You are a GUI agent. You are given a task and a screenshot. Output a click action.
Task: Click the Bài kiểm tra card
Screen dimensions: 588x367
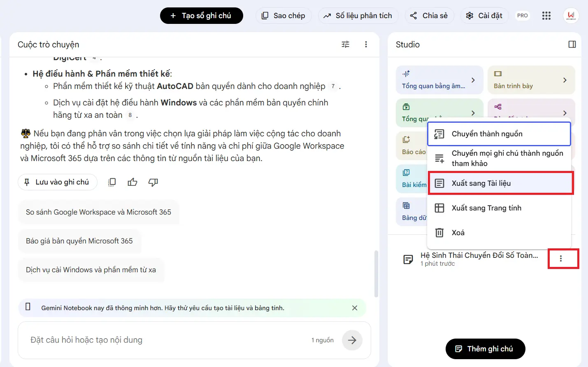pyautogui.click(x=412, y=179)
